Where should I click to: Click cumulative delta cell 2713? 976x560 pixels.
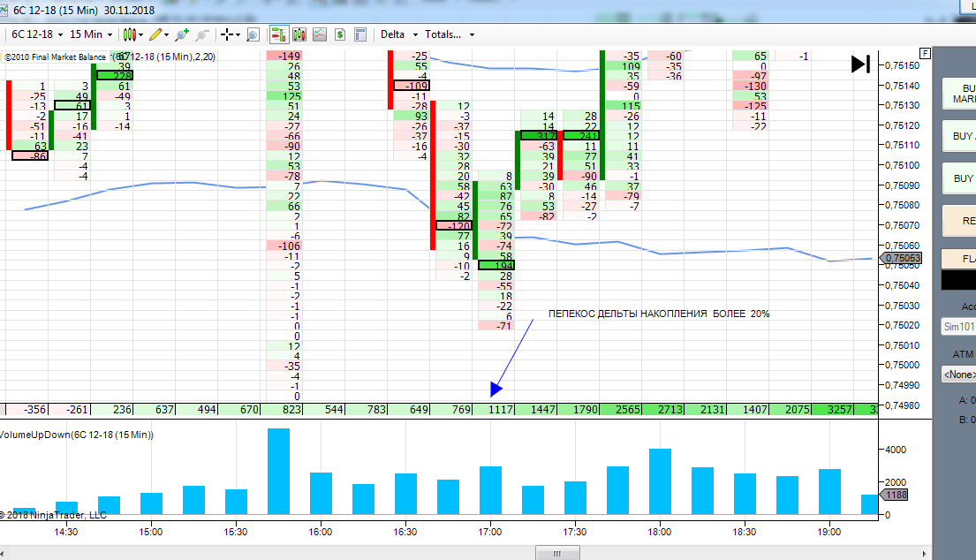pos(663,410)
